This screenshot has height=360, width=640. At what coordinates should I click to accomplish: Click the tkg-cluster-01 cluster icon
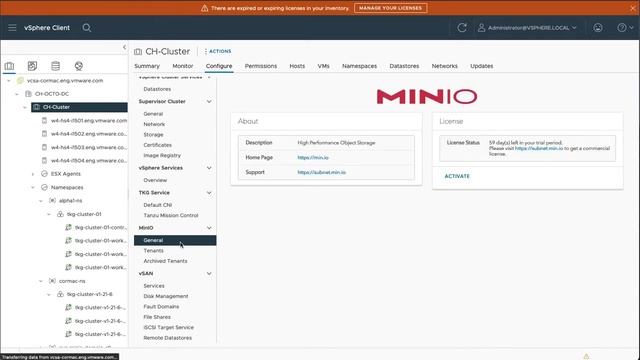(x=60, y=214)
